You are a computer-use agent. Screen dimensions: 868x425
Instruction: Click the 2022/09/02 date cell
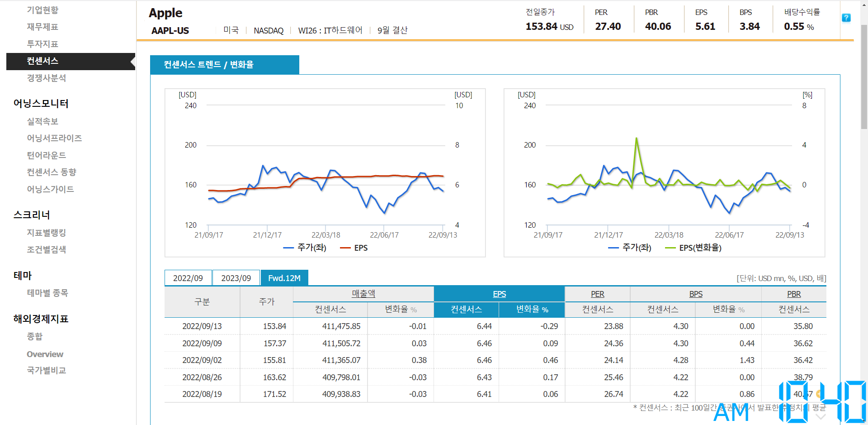[202, 360]
